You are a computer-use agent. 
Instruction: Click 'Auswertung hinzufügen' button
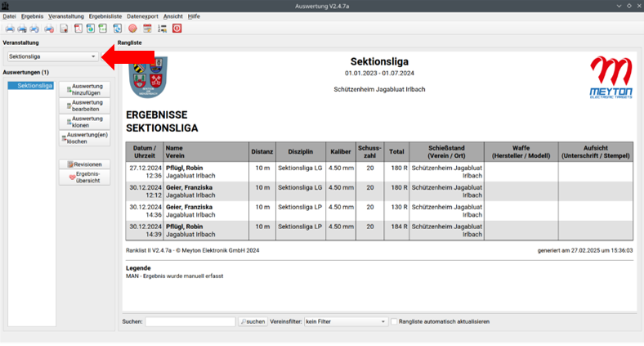tap(84, 89)
